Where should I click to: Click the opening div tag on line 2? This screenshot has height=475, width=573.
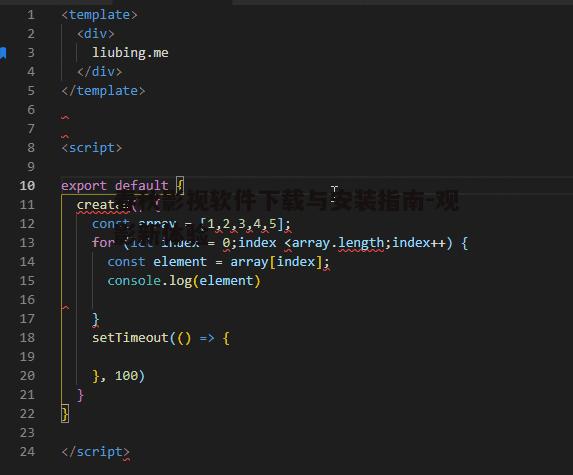click(x=95, y=34)
